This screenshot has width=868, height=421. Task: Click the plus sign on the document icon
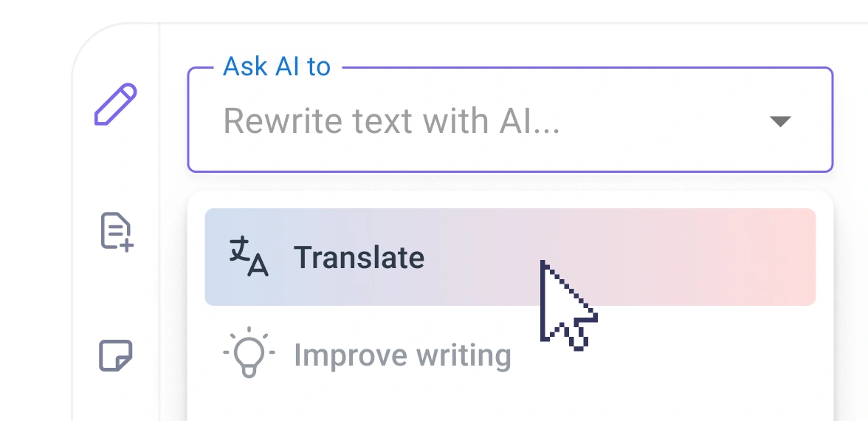tap(127, 244)
